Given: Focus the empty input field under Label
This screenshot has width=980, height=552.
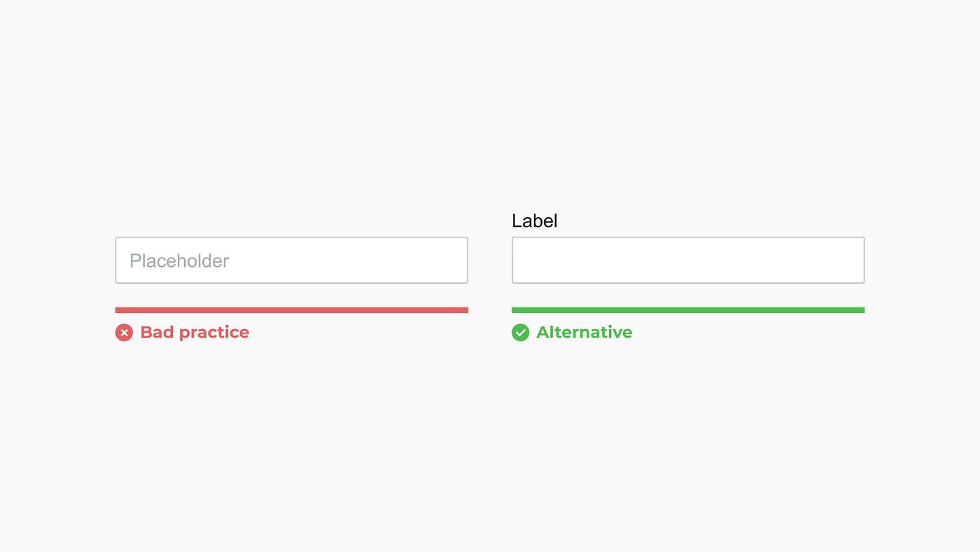Looking at the screenshot, I should click(x=688, y=260).
